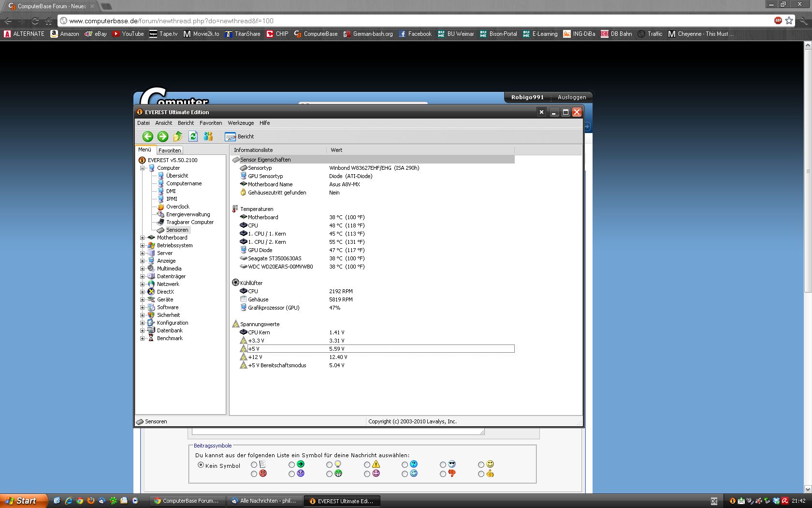
Task: Expand the Anzeige tree node
Action: coord(143,261)
